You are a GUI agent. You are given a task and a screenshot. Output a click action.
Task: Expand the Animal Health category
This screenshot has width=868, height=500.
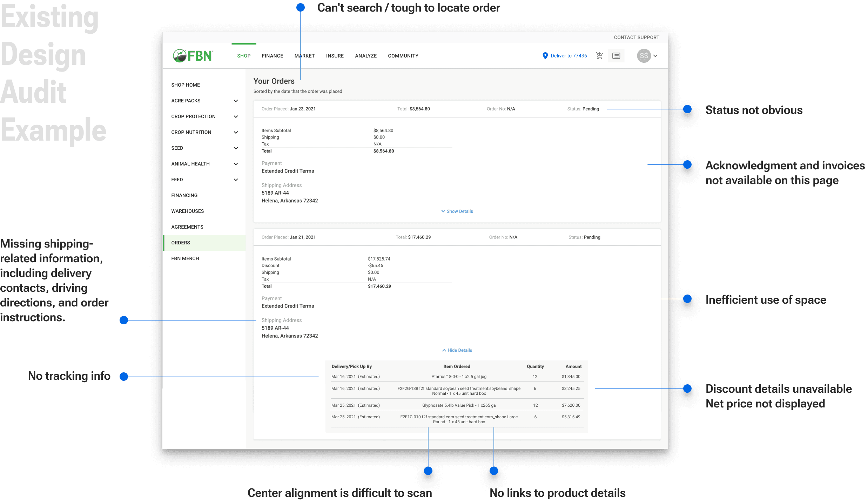coord(236,164)
